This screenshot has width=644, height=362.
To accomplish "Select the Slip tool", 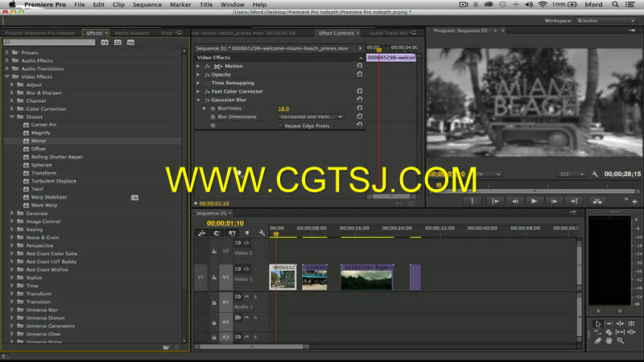I will pos(620,332).
